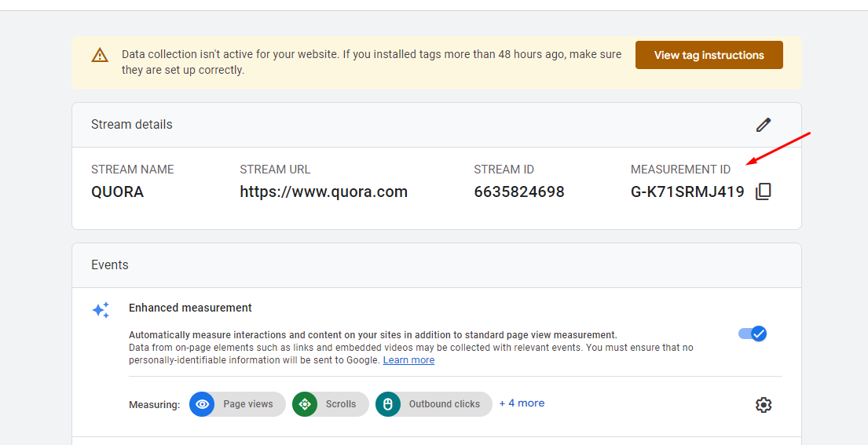The image size is (868, 445).
Task: Select the Stream ID 6635824698
Action: click(x=518, y=191)
